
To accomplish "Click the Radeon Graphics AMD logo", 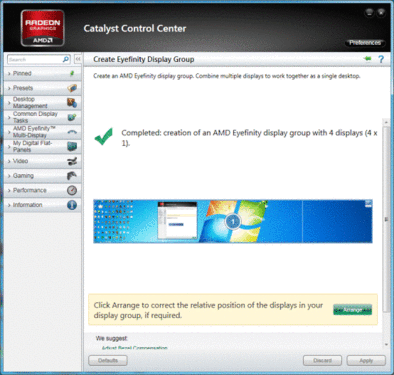I will pyautogui.click(x=42, y=28).
